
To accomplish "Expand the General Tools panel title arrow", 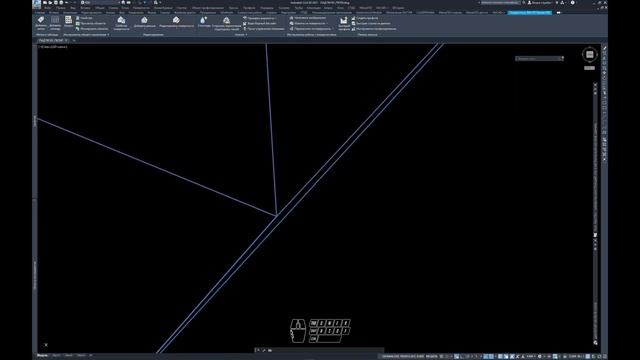I will click(x=108, y=35).
